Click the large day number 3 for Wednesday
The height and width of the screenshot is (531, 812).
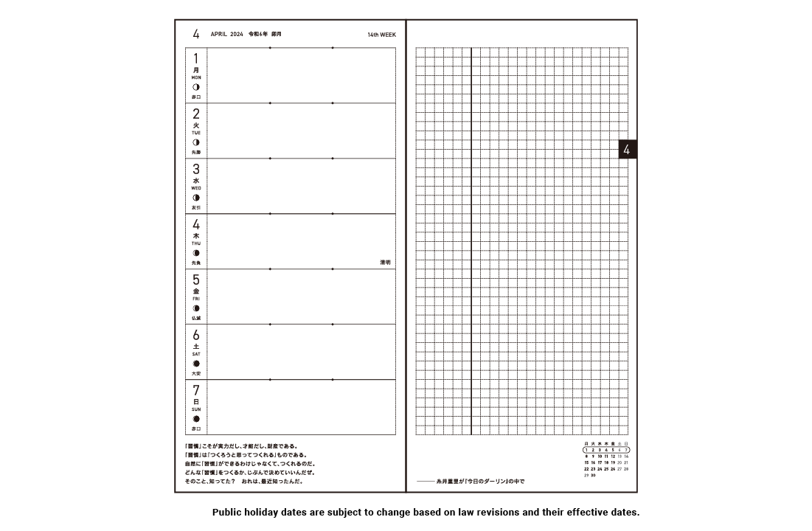(196, 170)
